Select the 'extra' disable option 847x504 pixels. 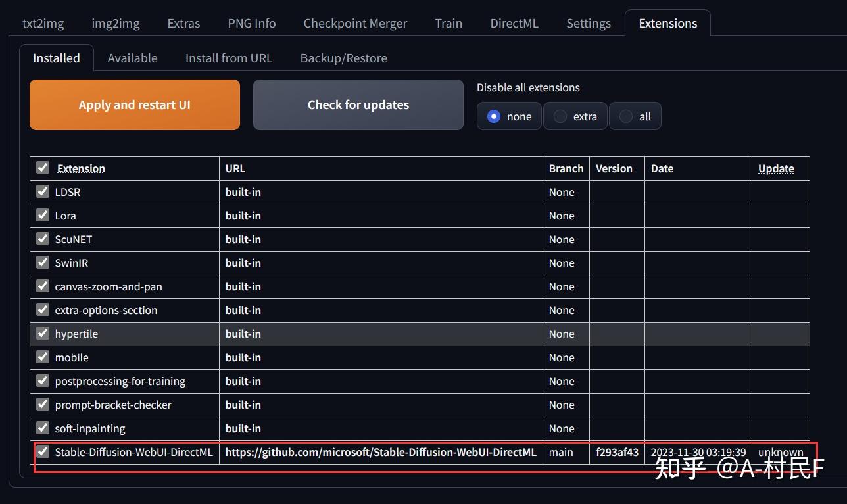560,116
